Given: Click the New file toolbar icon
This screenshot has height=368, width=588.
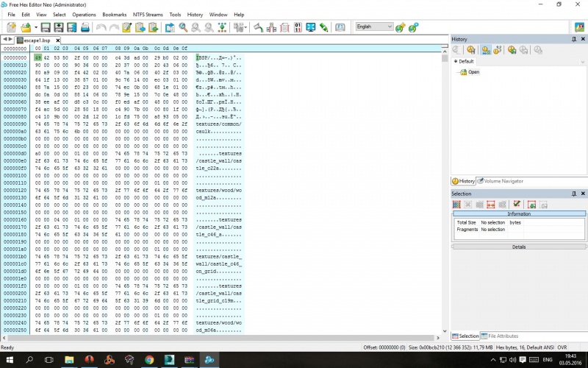Looking at the screenshot, I should click(12, 27).
